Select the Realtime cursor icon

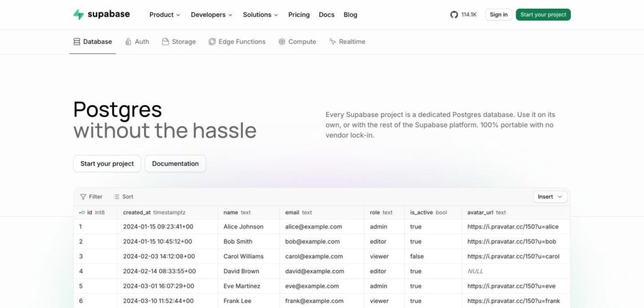click(332, 41)
